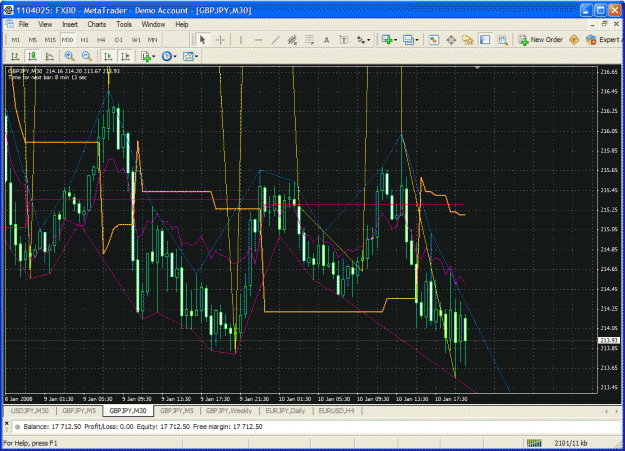Switch to the EURUSD,H4 chart tab

point(336,411)
